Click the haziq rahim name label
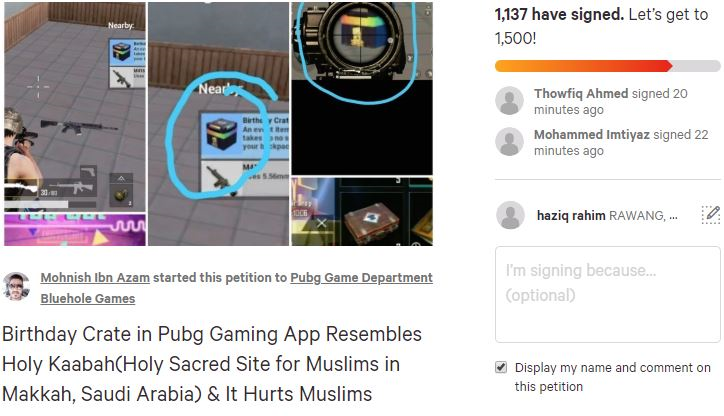724x416 pixels. [x=571, y=216]
